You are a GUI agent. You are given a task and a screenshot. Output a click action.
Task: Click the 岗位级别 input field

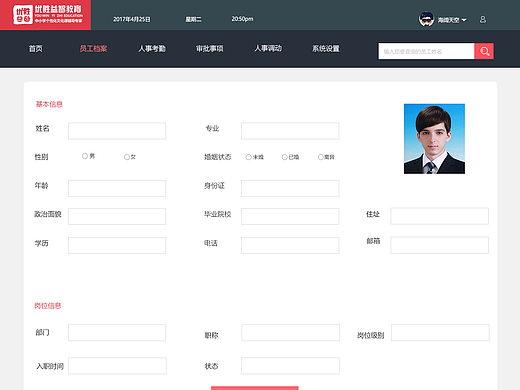click(440, 333)
